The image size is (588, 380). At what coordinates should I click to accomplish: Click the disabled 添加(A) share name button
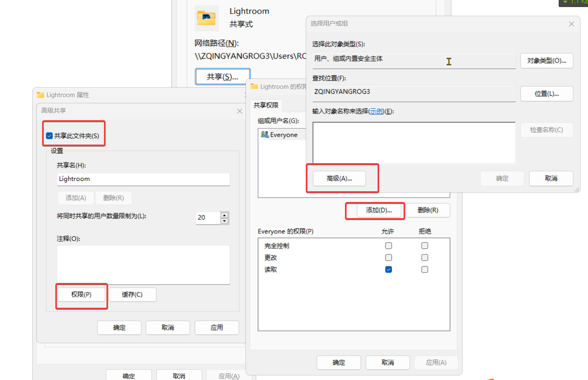76,198
